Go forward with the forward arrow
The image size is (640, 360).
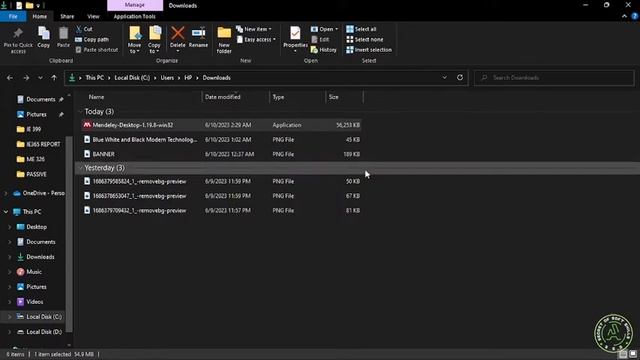pyautogui.click(x=26, y=78)
